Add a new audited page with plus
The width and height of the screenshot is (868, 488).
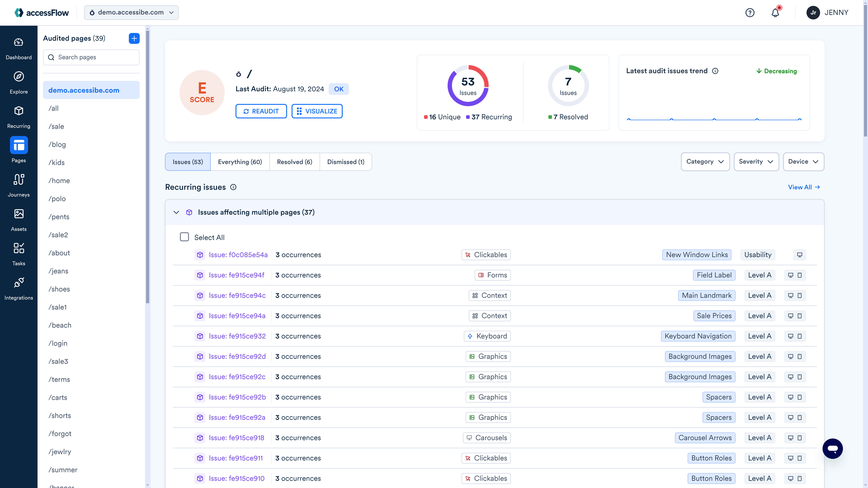pos(134,38)
